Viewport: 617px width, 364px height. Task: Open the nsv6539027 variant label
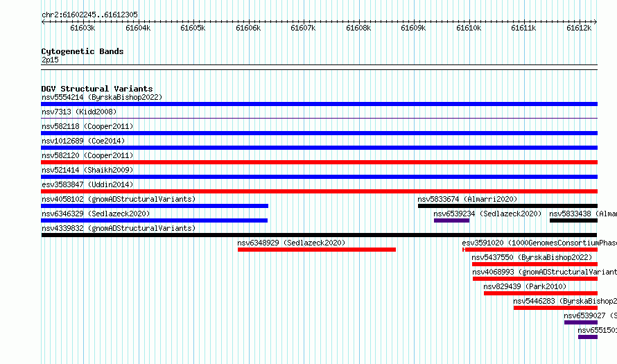click(590, 315)
